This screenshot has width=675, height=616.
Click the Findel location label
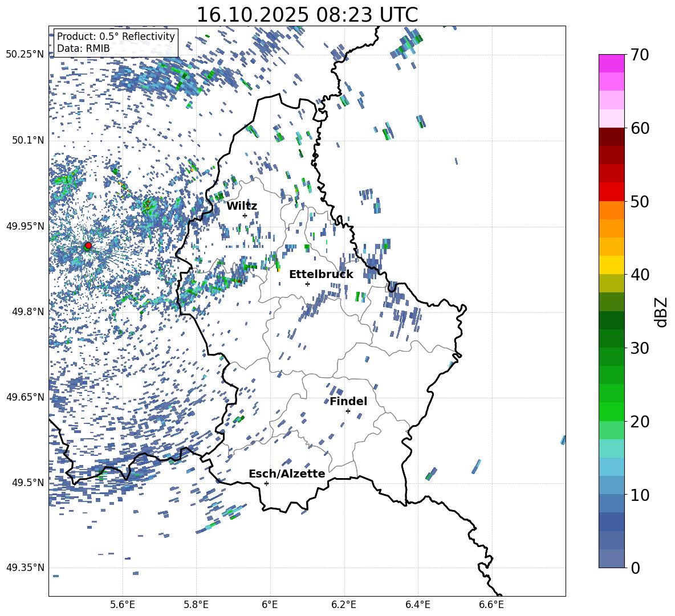click(348, 401)
